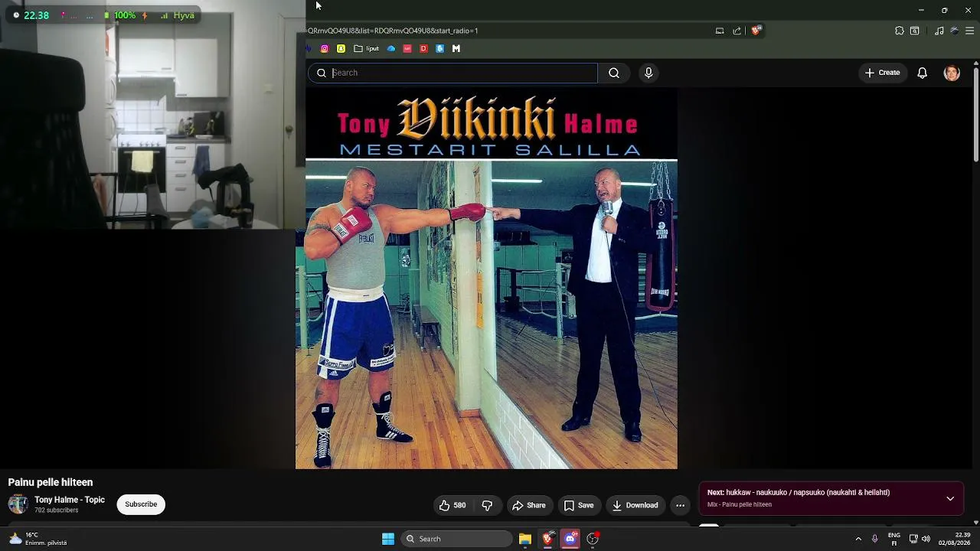
Task: Open Discord from the taskbar
Action: (x=570, y=539)
